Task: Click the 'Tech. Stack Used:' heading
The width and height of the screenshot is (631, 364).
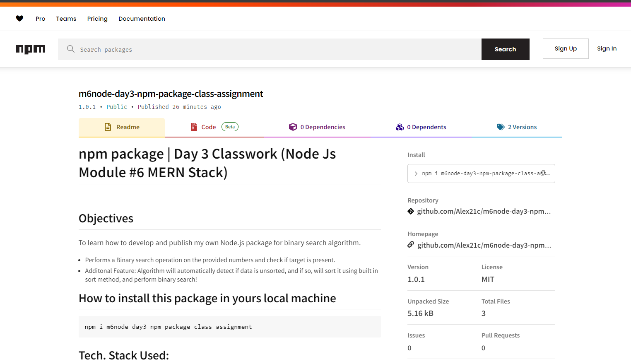Action: tap(124, 355)
